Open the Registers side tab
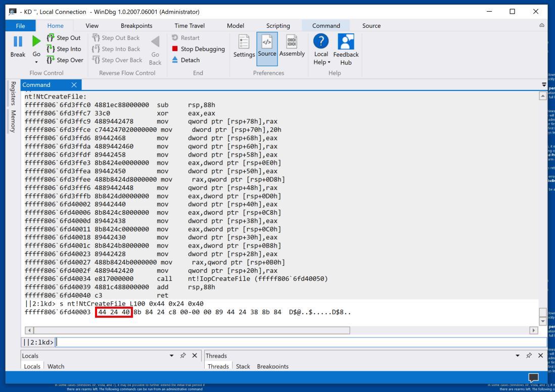The image size is (555, 392). (13, 93)
